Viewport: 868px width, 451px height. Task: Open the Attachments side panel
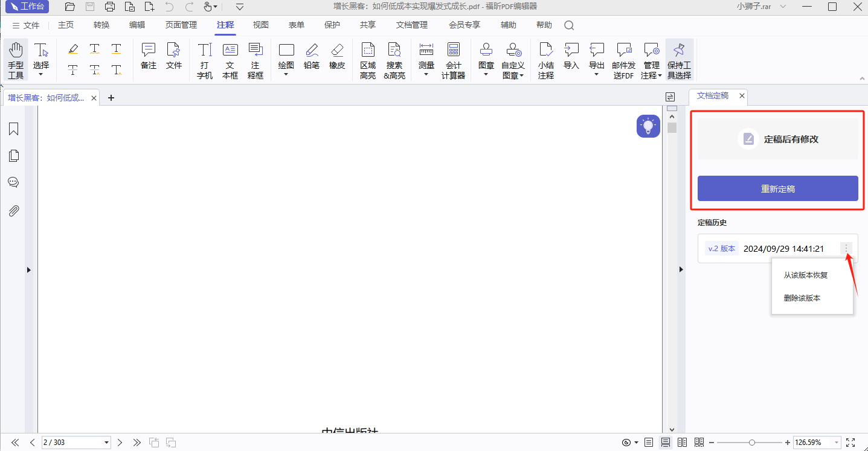(x=13, y=211)
